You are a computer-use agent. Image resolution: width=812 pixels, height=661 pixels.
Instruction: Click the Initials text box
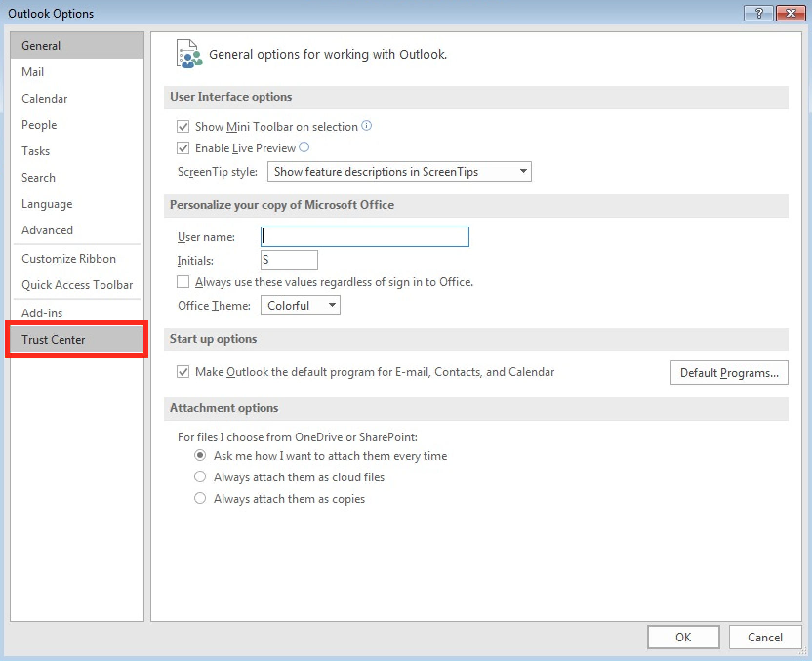point(289,260)
